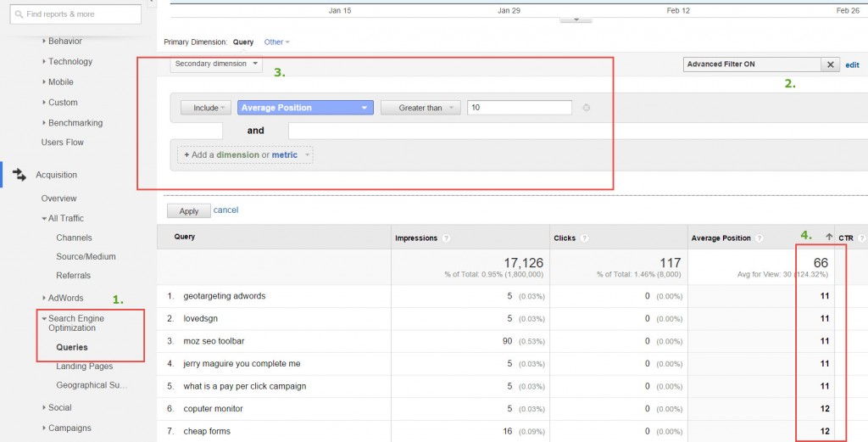
Task: Open the Include dropdown in the filter
Action: pyautogui.click(x=206, y=108)
